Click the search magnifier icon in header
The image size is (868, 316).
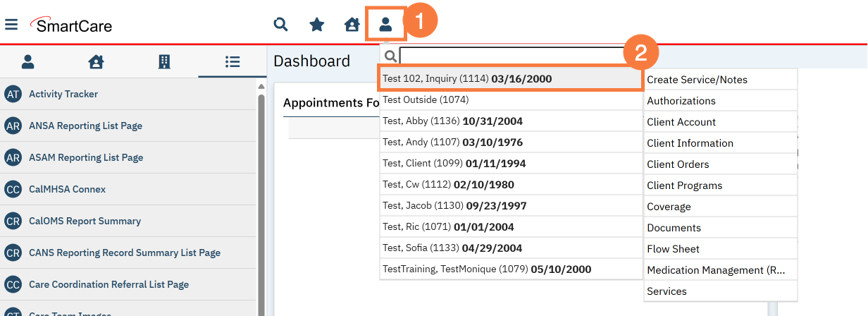(x=280, y=25)
